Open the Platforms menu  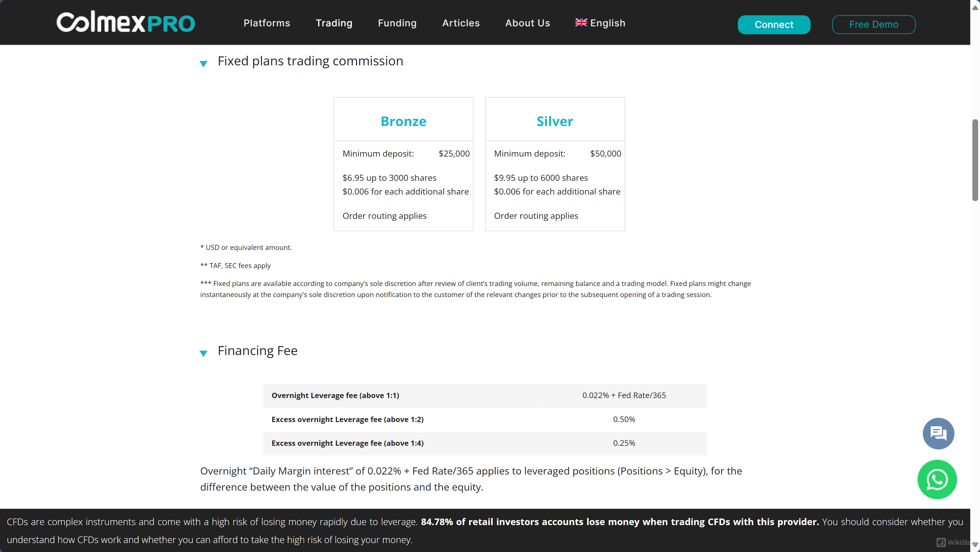click(267, 23)
